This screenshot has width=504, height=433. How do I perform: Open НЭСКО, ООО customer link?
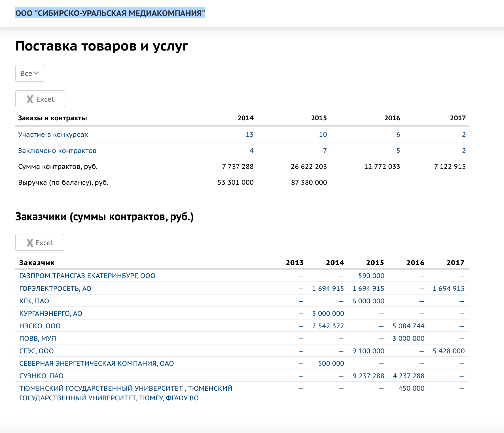point(40,326)
